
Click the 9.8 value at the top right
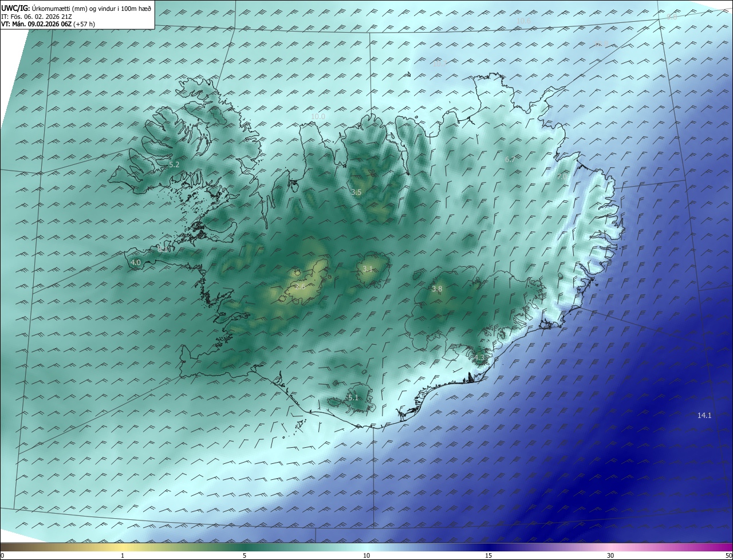point(672,17)
